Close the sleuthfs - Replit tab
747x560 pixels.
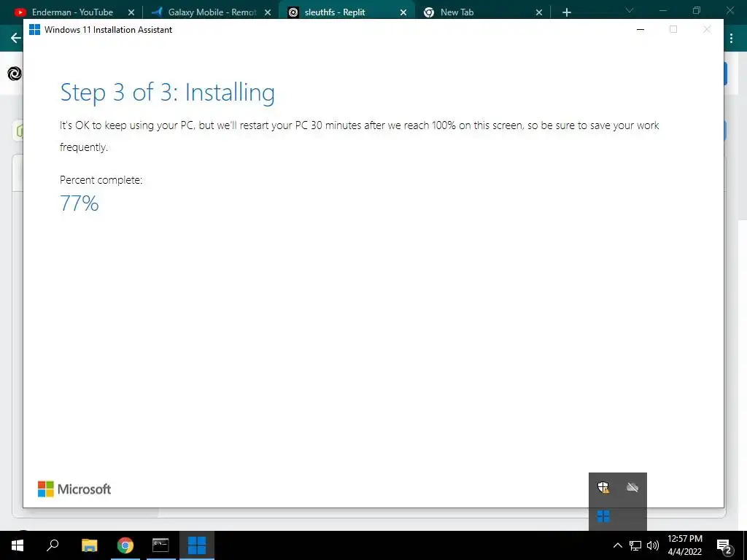click(x=403, y=12)
